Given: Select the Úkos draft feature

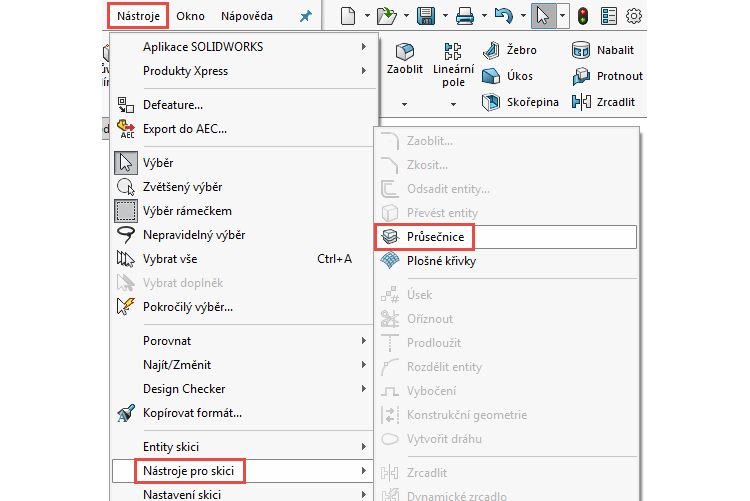Looking at the screenshot, I should click(507, 76).
